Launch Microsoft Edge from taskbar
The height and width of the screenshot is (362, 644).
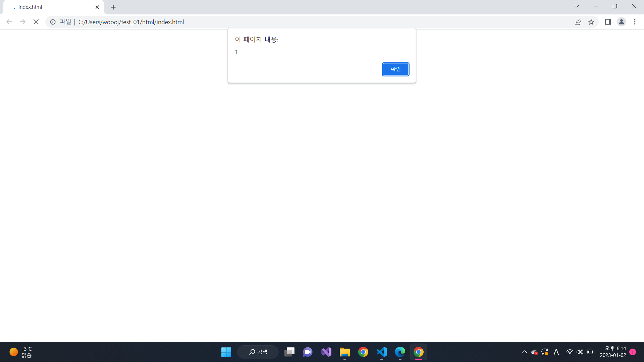tap(400, 352)
